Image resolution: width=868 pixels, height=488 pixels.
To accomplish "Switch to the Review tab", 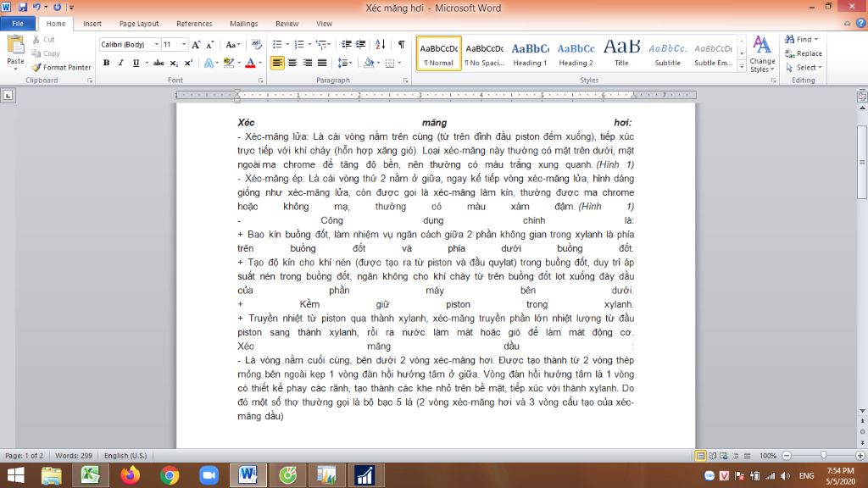I will click(287, 23).
